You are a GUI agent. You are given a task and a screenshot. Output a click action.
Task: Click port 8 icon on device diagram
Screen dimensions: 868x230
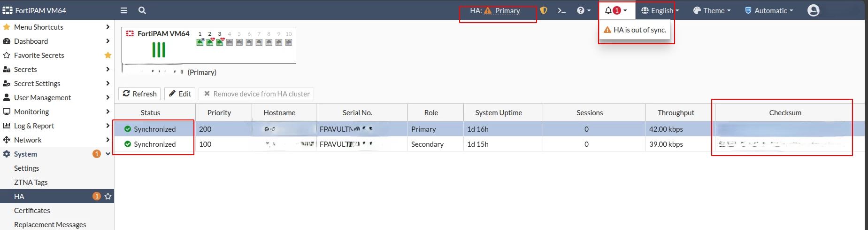(x=269, y=42)
